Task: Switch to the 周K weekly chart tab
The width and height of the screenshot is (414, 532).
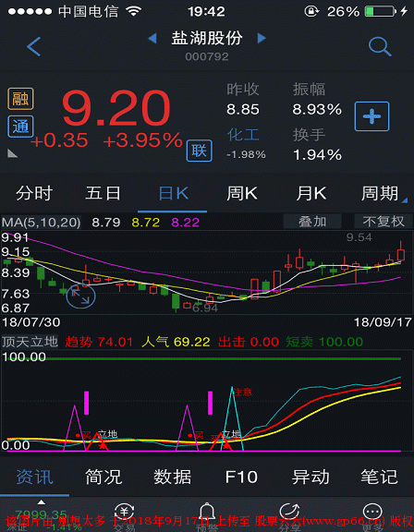Action: (x=241, y=194)
